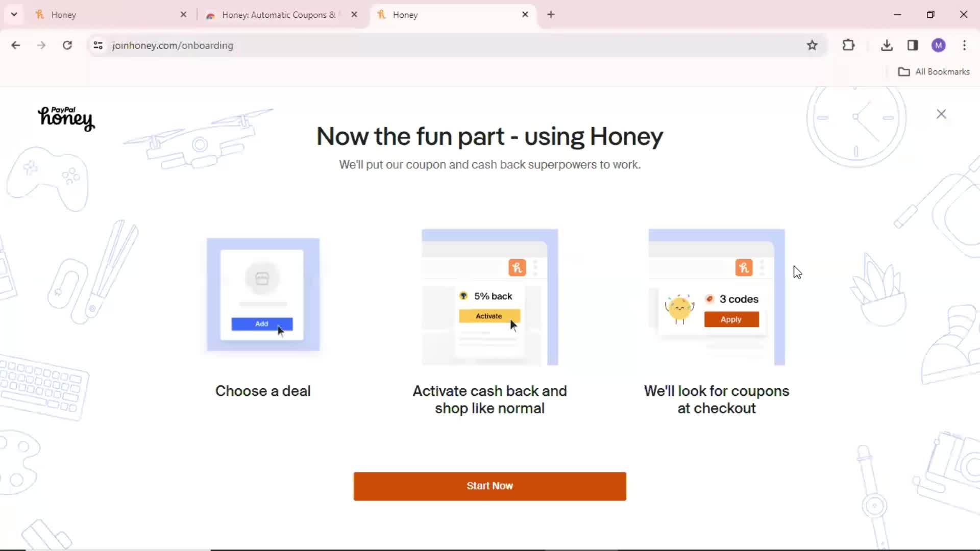Click the blue Add button in illustration
The image size is (980, 551).
coord(262,324)
